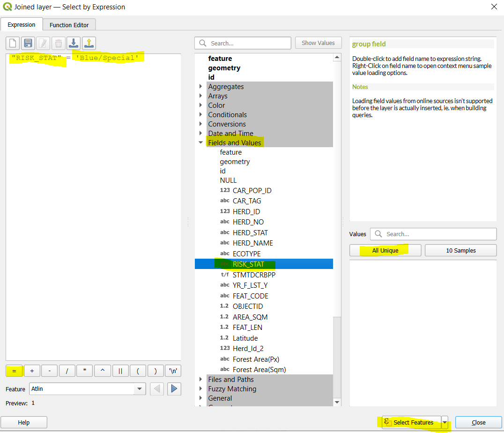Image resolution: width=504 pixels, height=433 pixels.
Task: Click the All Unique values button
Action: 385,250
